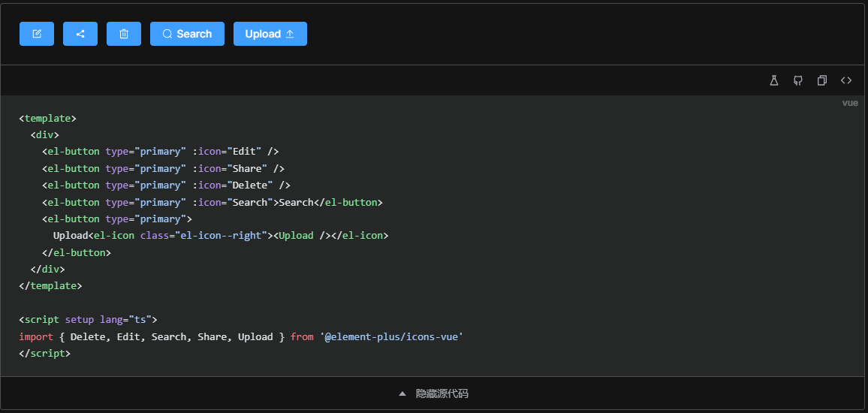Screen dimensions: 868x413
Task: Copy code with the copy icon
Action: 822,81
